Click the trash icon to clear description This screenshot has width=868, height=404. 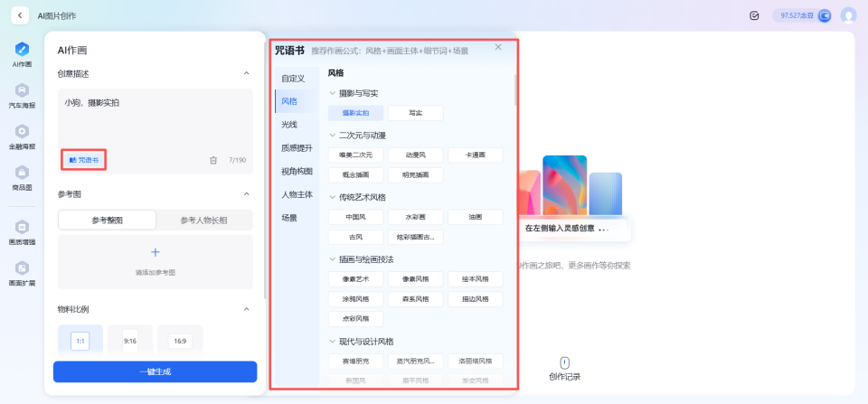pos(213,160)
